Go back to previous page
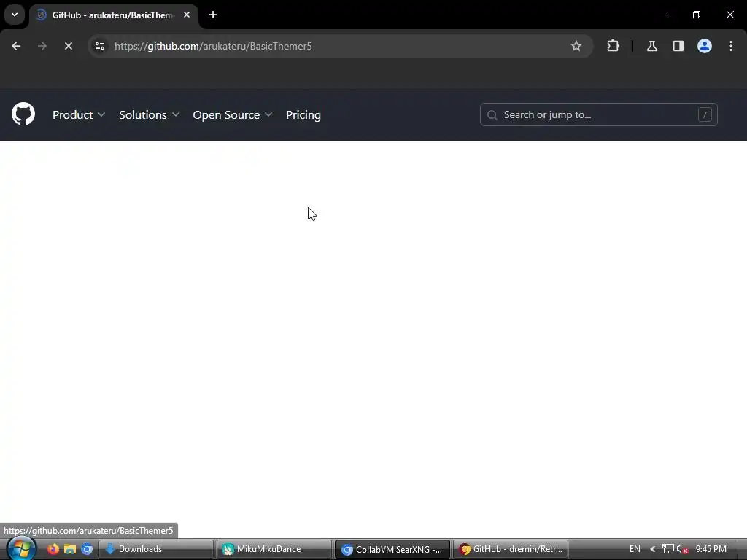 click(16, 46)
